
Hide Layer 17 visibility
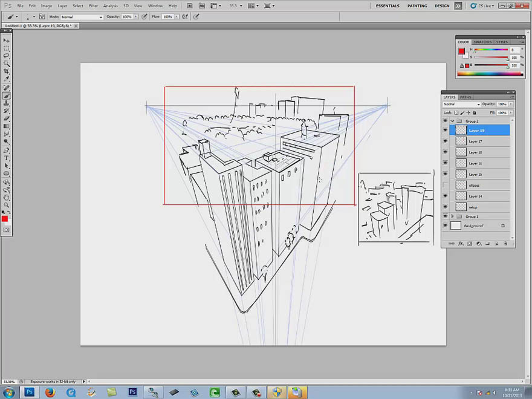click(445, 141)
